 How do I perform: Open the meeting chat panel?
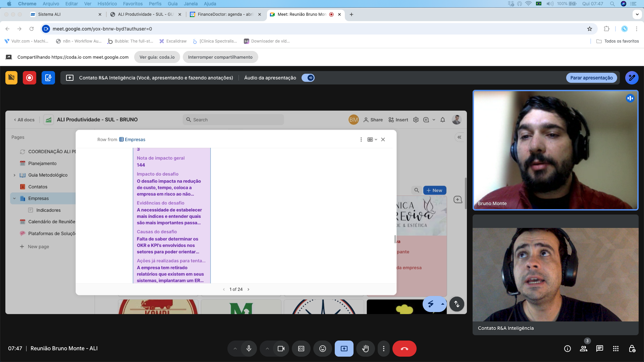599,349
